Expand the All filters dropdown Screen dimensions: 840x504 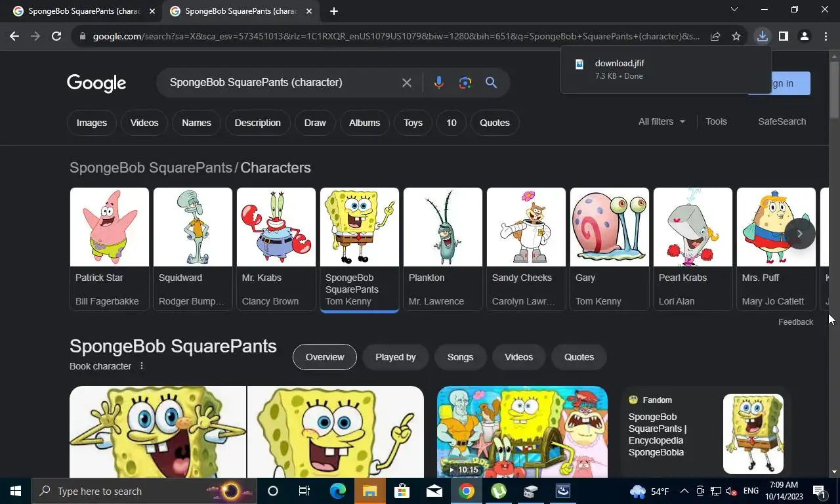click(x=661, y=121)
